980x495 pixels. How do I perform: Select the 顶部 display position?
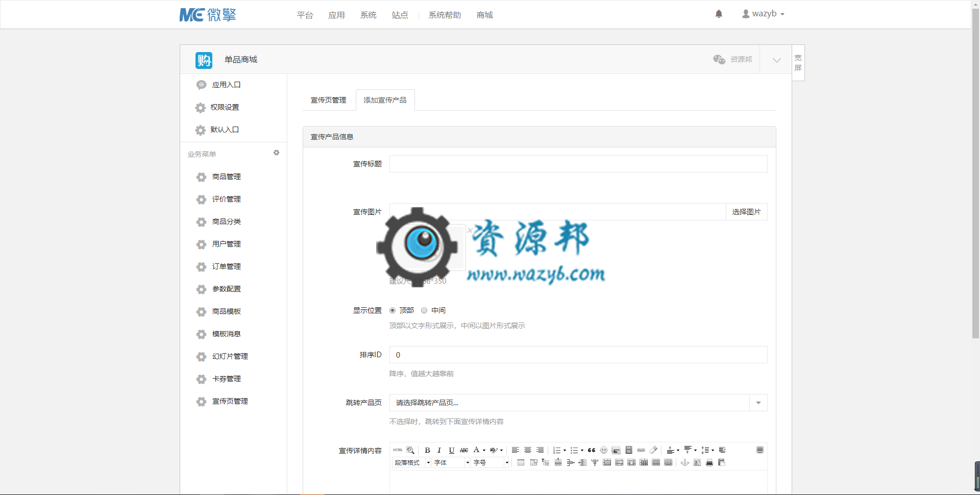point(393,310)
